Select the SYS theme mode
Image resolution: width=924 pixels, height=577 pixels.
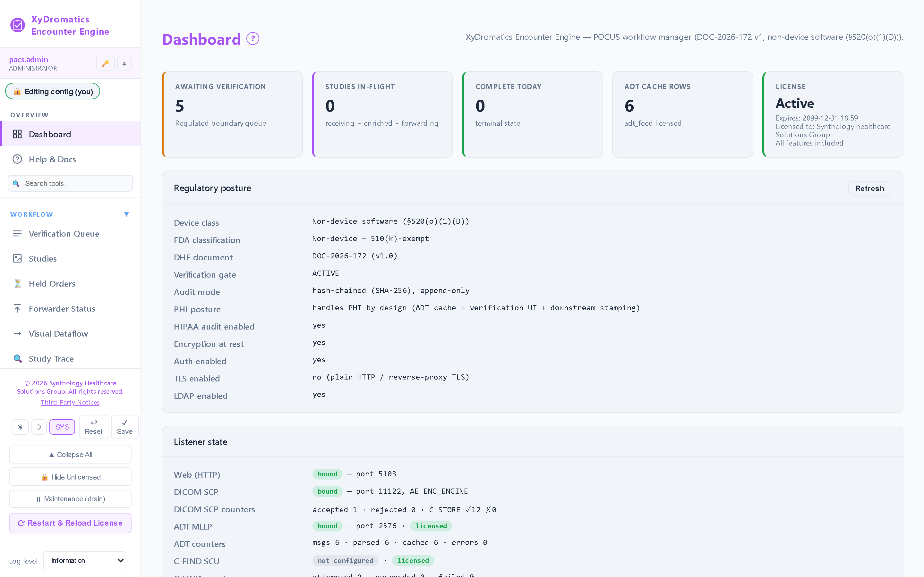[x=62, y=427]
